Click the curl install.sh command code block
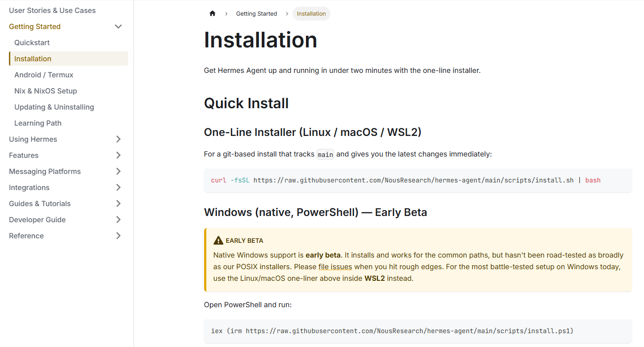 (418, 180)
